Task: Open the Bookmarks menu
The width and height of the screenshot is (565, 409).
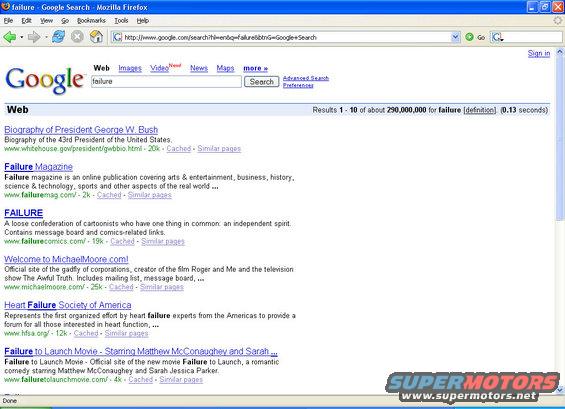Action: [x=91, y=21]
